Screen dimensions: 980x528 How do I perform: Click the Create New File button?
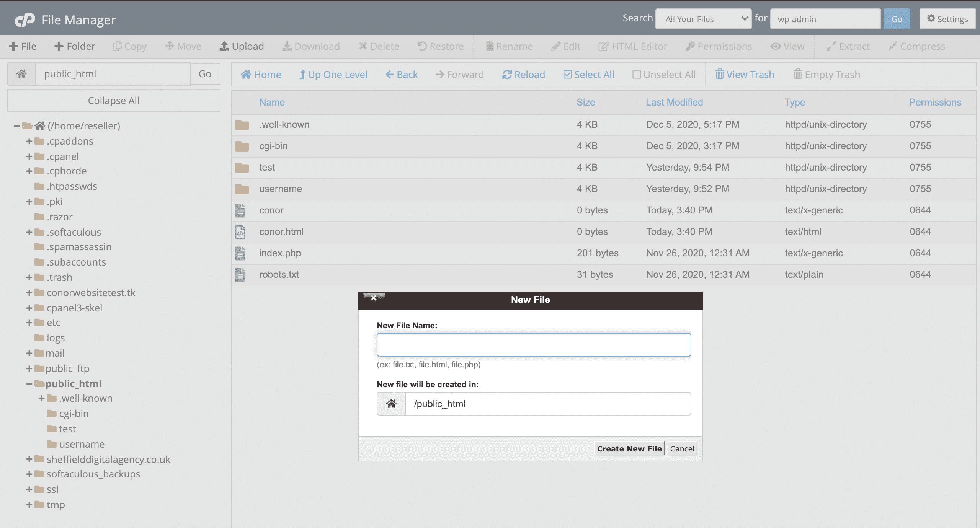629,448
